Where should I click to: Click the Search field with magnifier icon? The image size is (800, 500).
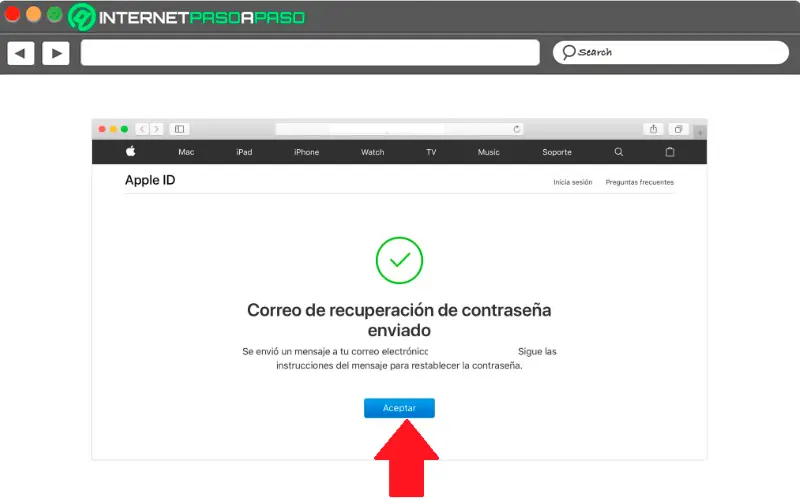(670, 52)
